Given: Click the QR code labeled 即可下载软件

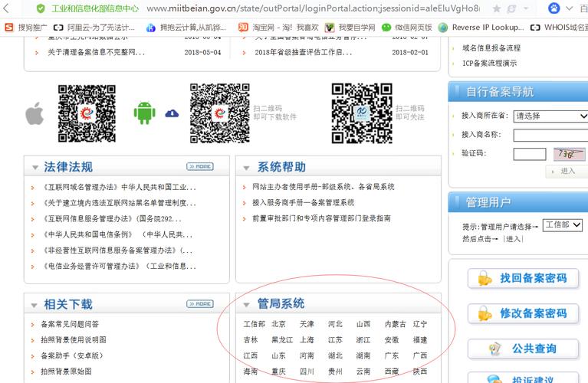Looking at the screenshot, I should coord(220,113).
